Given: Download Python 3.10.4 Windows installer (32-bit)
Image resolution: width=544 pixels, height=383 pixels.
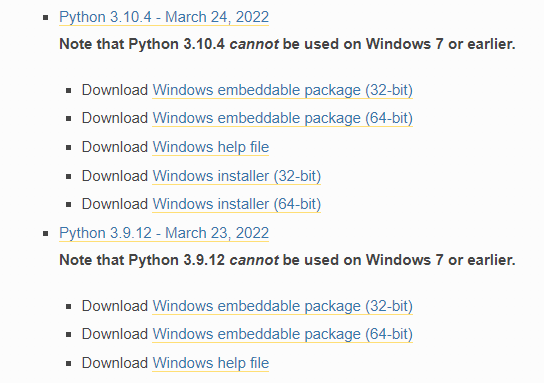Looking at the screenshot, I should 237,176.
